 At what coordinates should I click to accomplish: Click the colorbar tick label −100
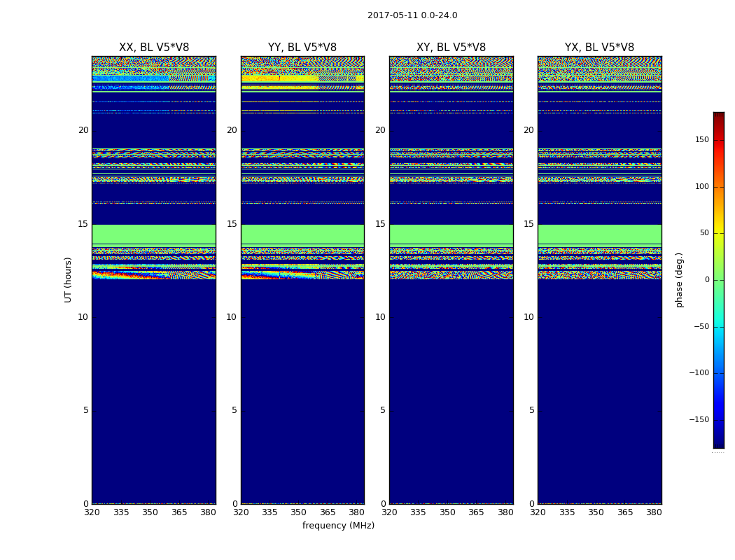pos(698,373)
